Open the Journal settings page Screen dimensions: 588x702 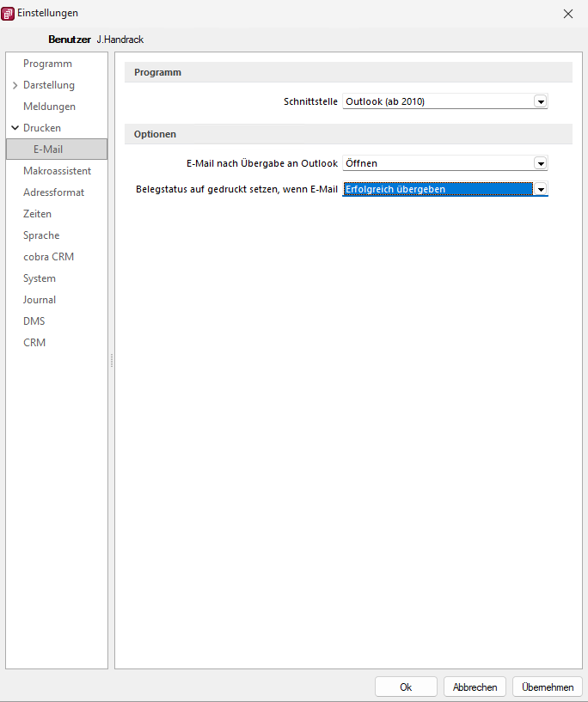click(x=40, y=300)
